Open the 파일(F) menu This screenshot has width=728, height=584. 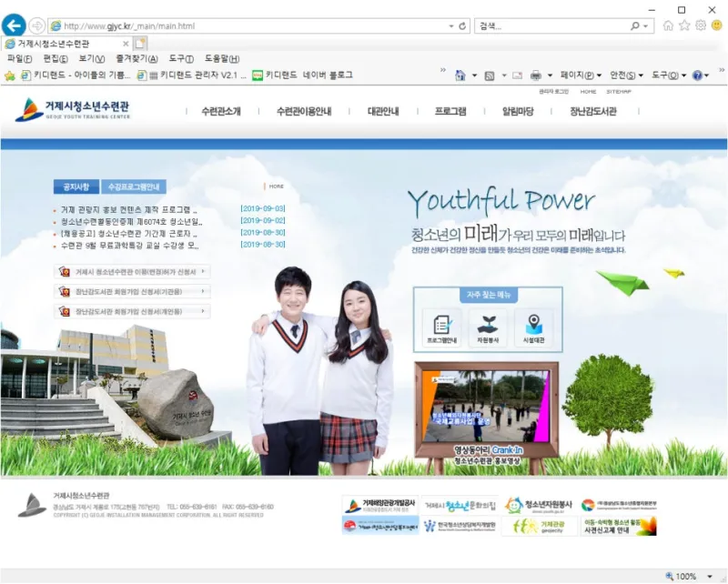19,59
